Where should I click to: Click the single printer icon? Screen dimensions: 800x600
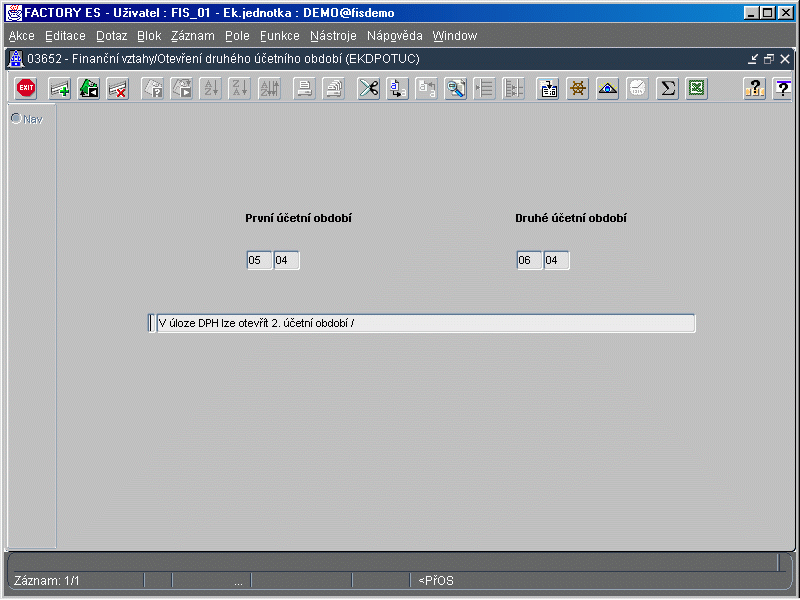click(x=305, y=88)
